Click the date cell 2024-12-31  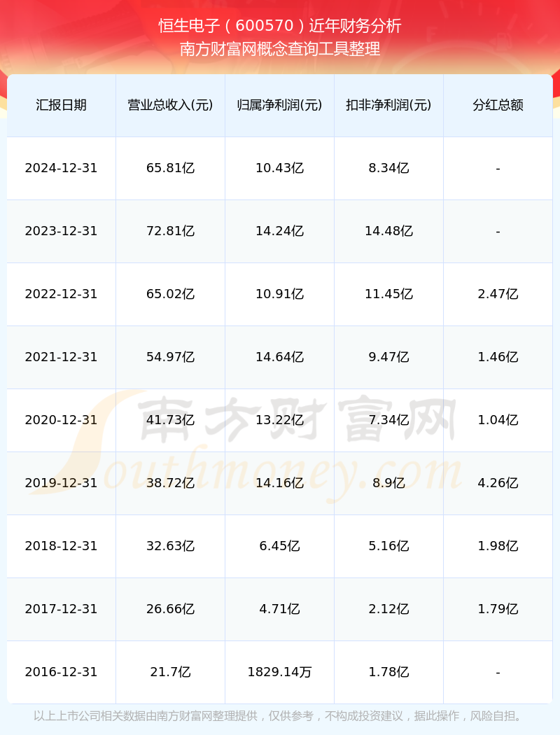[x=62, y=168]
